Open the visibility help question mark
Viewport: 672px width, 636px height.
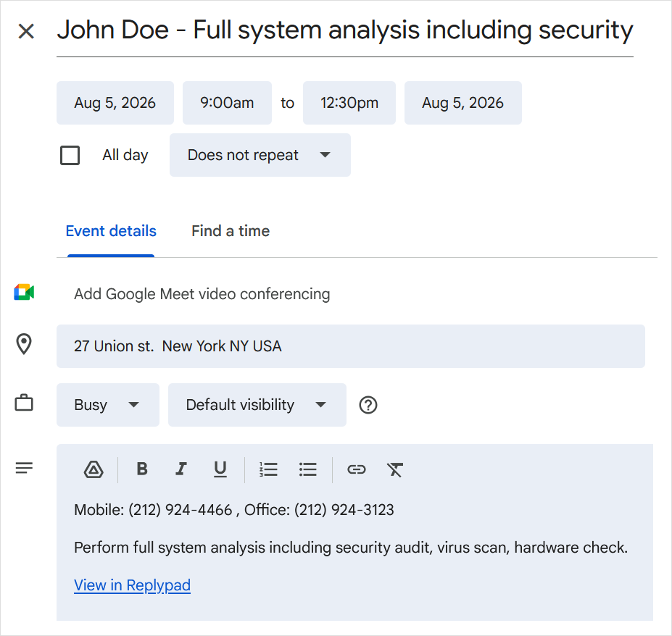click(368, 405)
